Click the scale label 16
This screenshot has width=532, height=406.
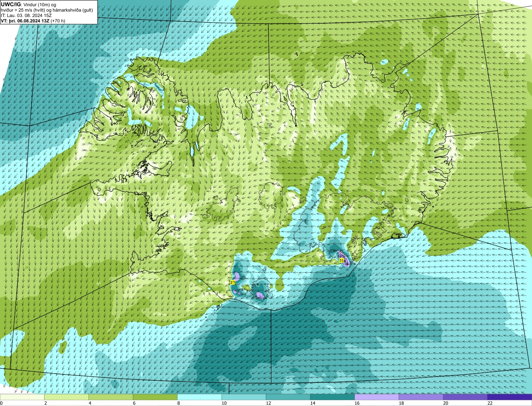(x=357, y=403)
